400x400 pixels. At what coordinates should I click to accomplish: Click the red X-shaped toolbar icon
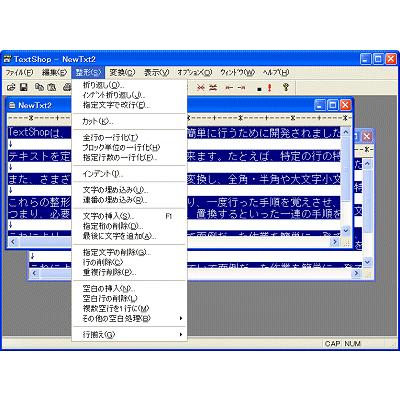(200, 88)
